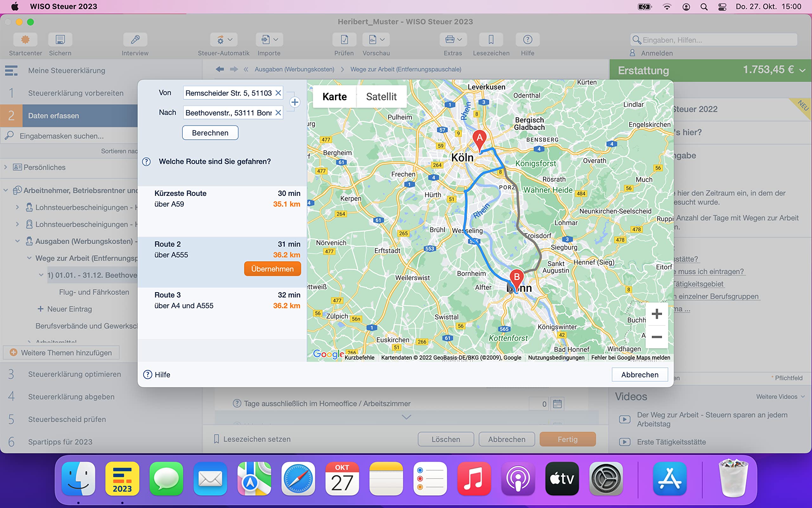Navigate back with the left arrow
The image size is (812, 508).
pos(220,69)
